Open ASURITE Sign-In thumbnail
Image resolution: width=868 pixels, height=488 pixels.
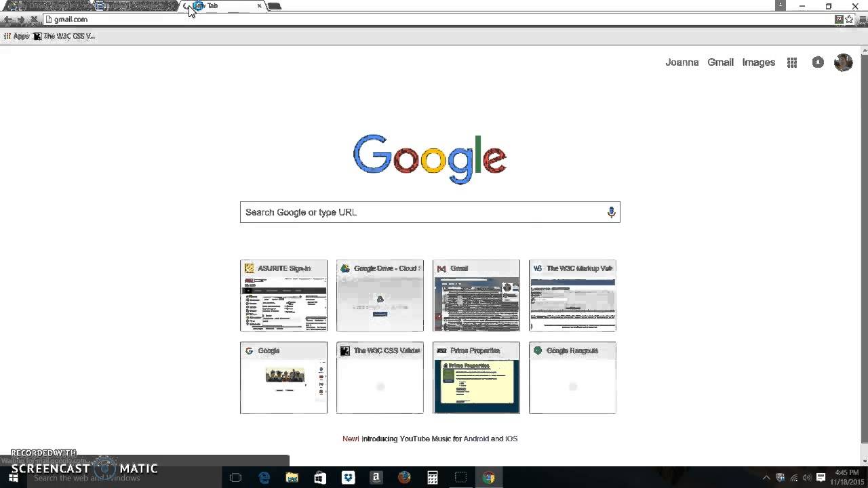pos(283,296)
